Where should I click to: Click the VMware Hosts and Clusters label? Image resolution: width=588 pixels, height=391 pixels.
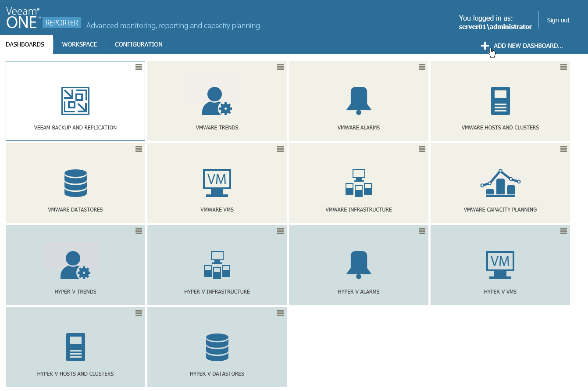pos(500,128)
